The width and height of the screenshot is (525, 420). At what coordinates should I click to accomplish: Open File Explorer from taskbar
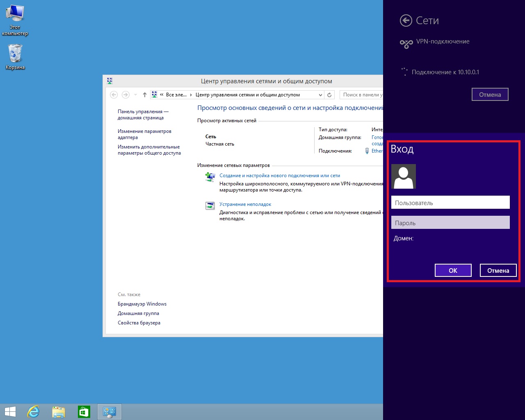pos(59,411)
